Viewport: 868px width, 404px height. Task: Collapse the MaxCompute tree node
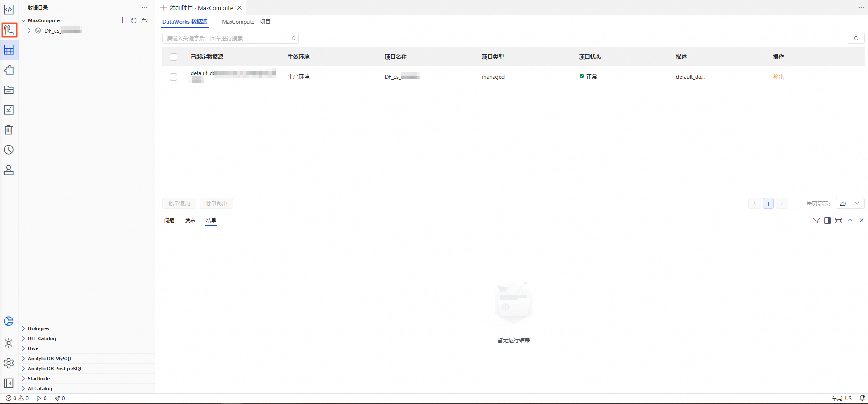coord(23,20)
